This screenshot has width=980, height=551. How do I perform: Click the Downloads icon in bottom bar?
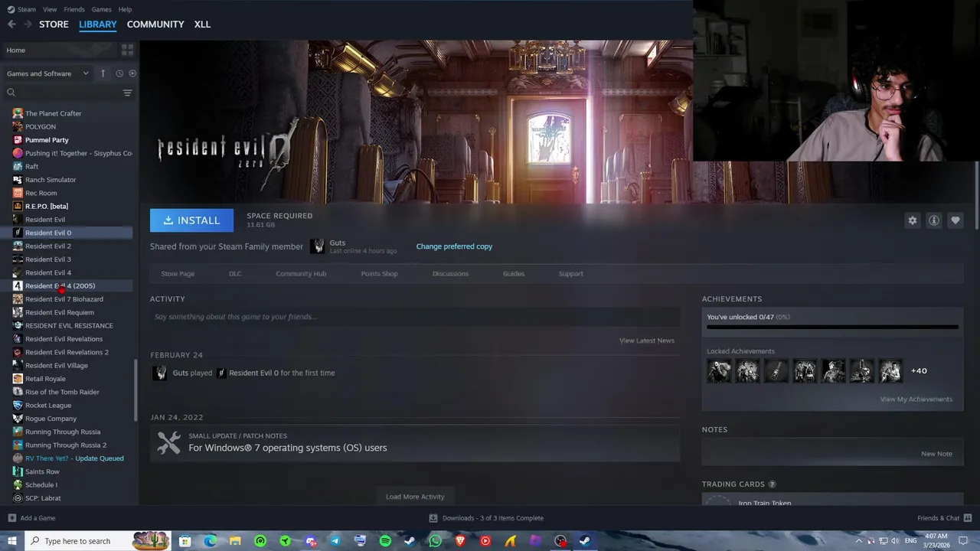[433, 518]
